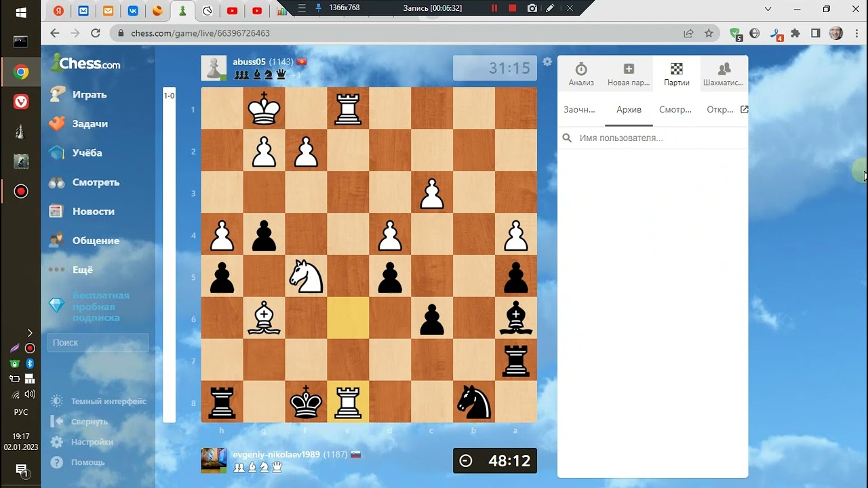The image size is (868, 488).
Task: Click the address bar URL
Action: [x=199, y=33]
